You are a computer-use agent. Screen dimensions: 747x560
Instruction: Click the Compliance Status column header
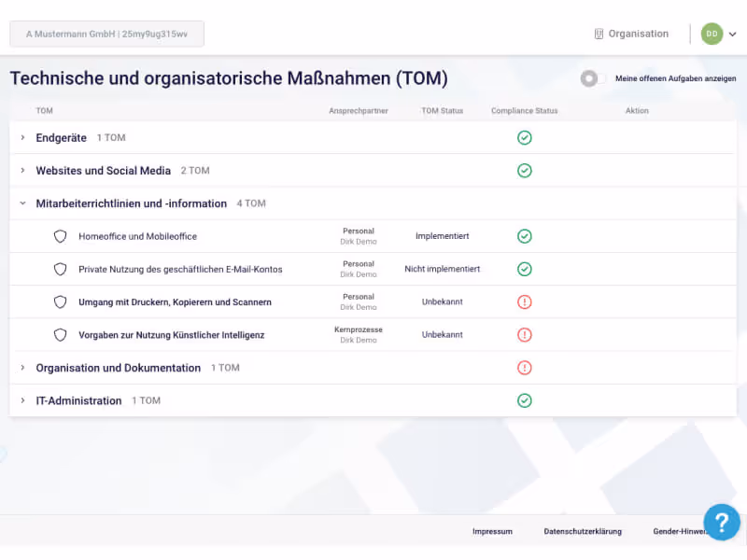tap(525, 110)
